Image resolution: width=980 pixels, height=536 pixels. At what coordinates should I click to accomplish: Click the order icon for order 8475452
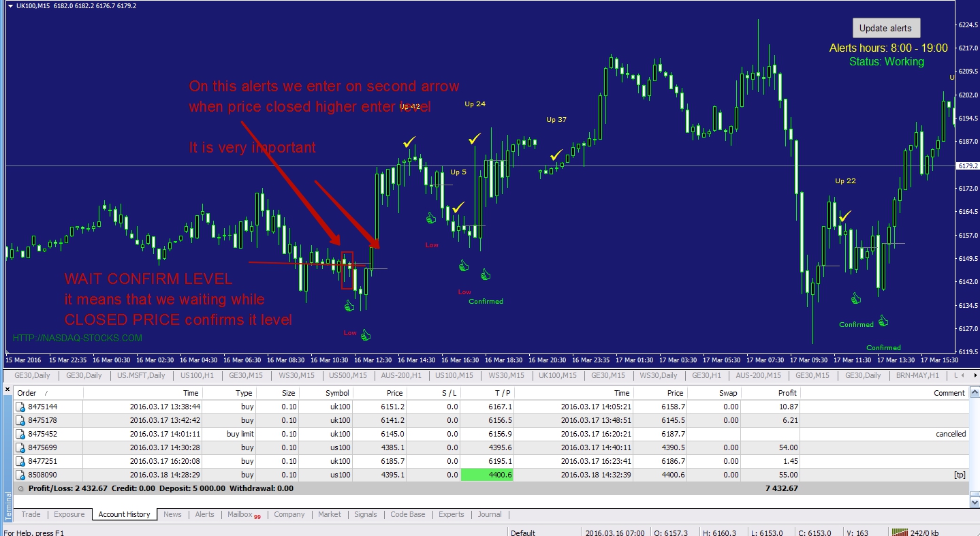[20, 434]
